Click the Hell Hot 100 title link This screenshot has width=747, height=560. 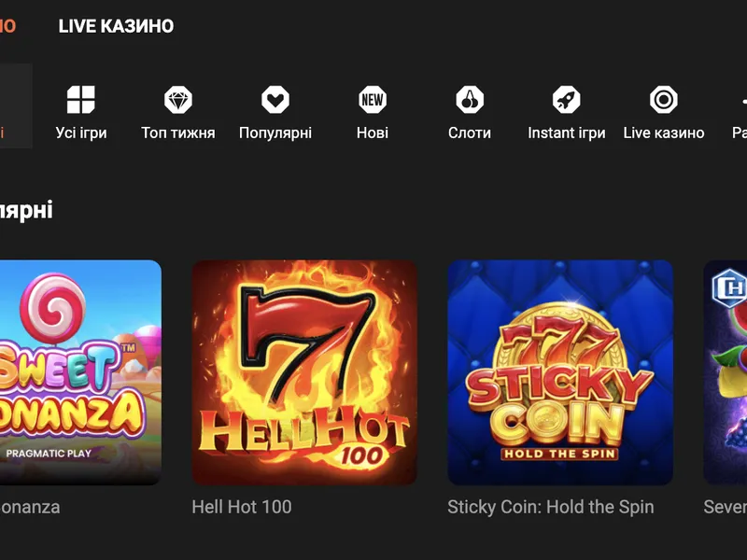(x=242, y=507)
